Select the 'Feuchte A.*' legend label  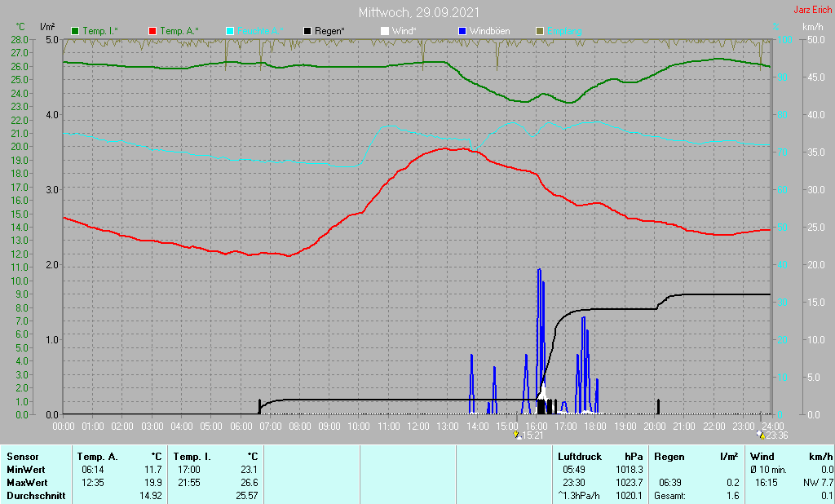click(260, 31)
